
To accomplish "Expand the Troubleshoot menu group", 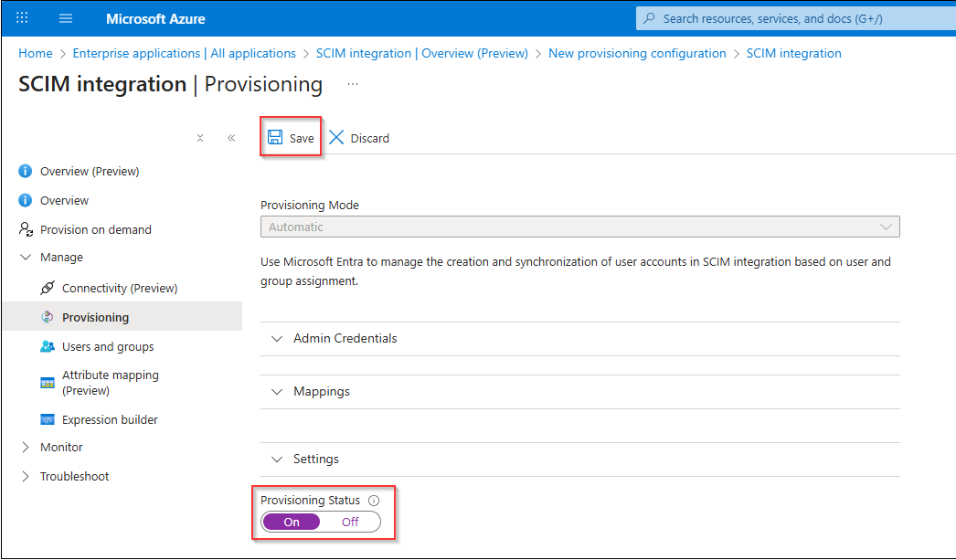I will click(x=65, y=477).
